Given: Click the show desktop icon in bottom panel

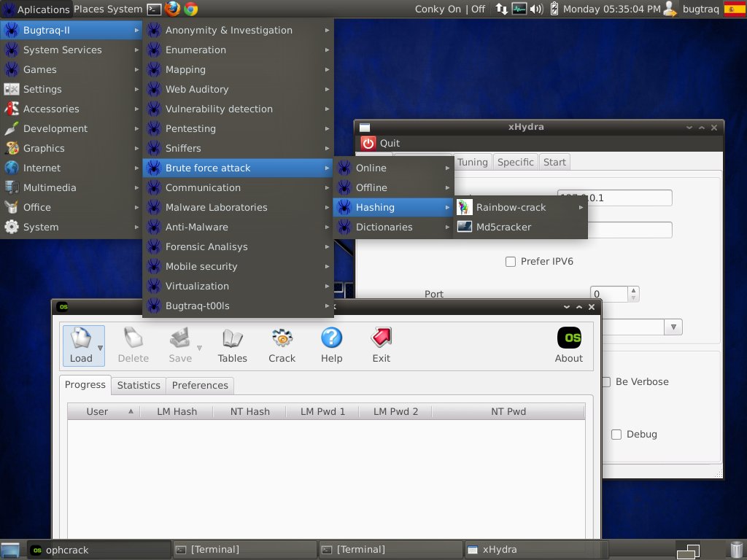Looking at the screenshot, I should pos(10,550).
